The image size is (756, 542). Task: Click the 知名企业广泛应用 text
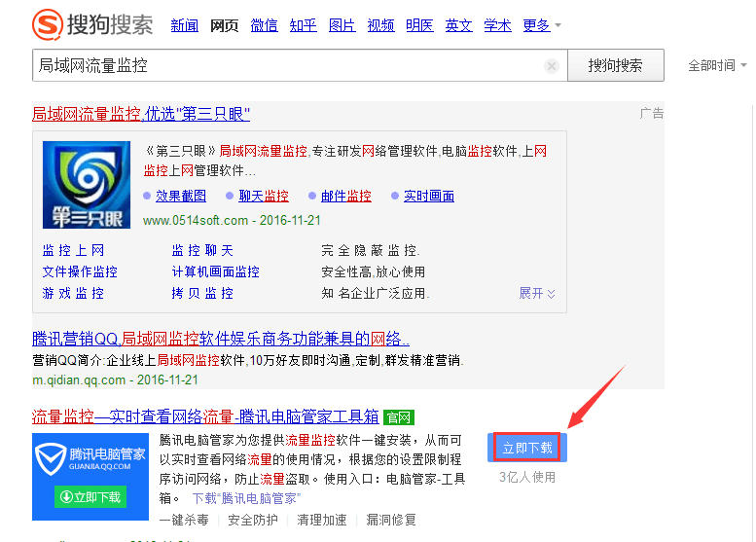pos(376,293)
